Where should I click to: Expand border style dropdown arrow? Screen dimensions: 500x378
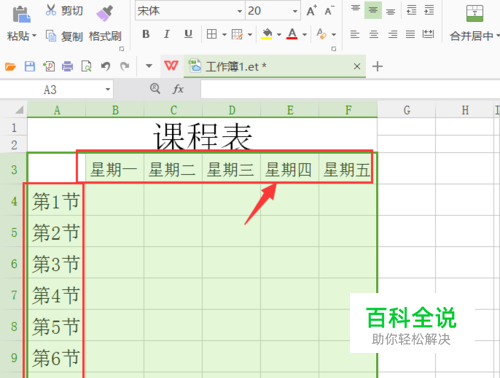[x=224, y=34]
